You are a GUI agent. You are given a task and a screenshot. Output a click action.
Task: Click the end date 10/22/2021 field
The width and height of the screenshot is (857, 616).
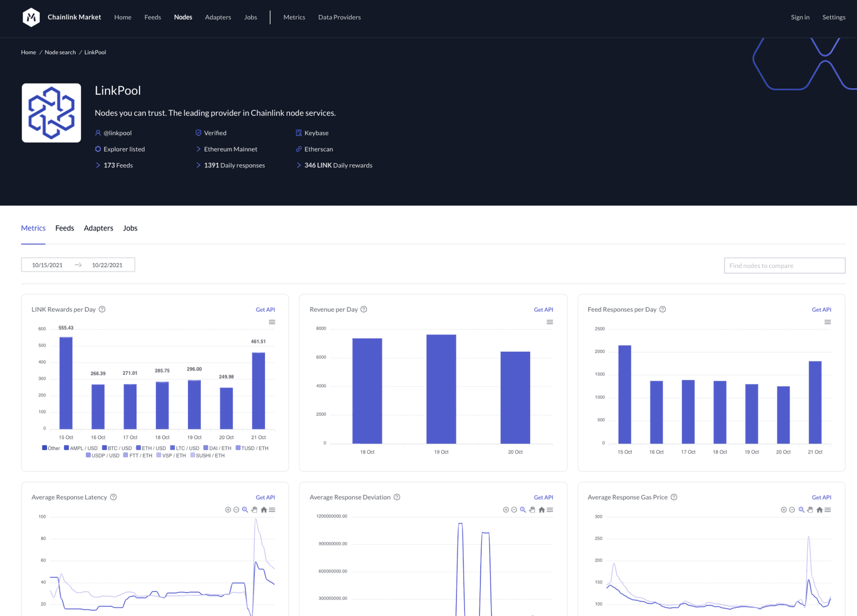point(107,265)
